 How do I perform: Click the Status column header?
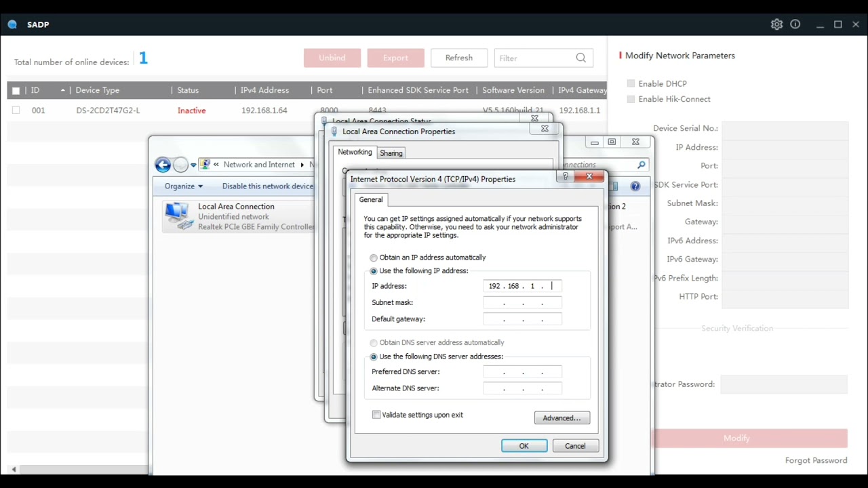click(188, 90)
